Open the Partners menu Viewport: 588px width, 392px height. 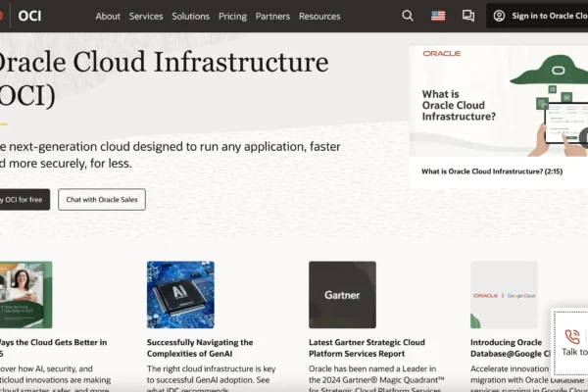pyautogui.click(x=272, y=16)
